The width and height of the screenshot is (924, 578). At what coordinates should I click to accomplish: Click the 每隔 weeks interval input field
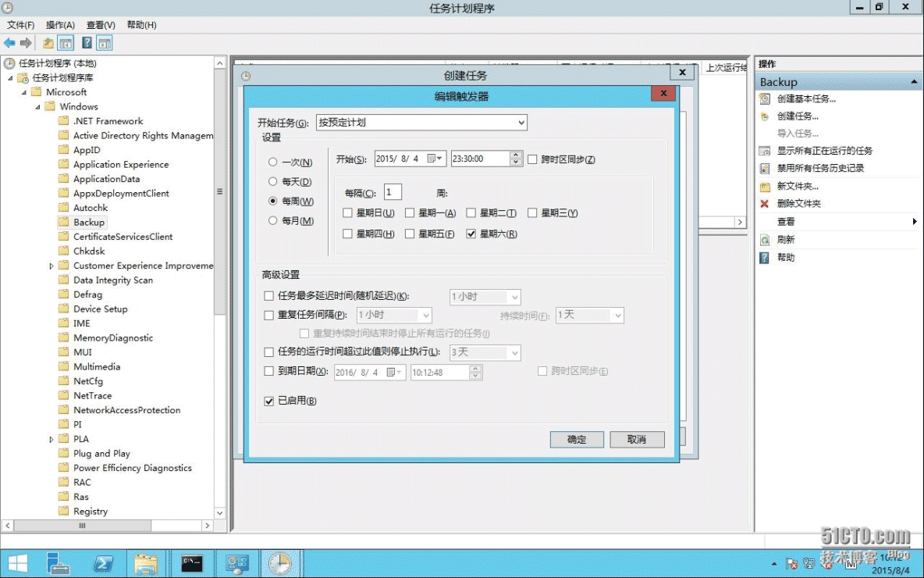pos(393,192)
